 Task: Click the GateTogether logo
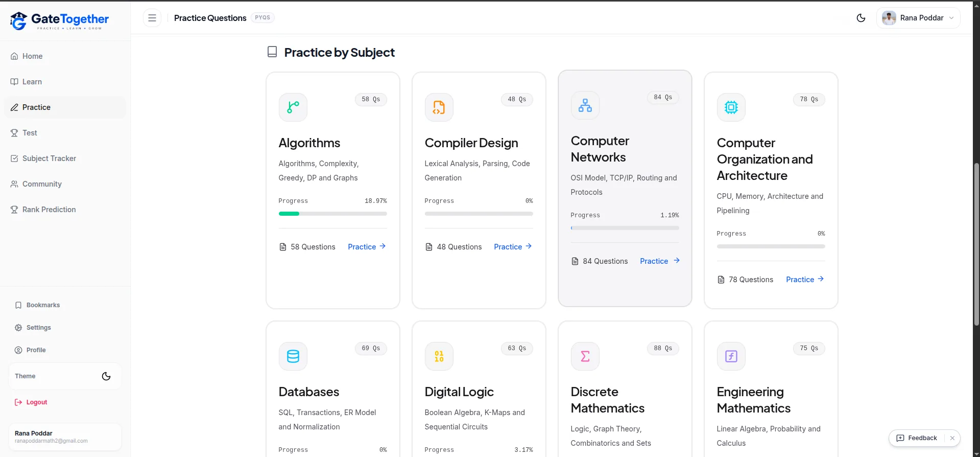point(60,20)
